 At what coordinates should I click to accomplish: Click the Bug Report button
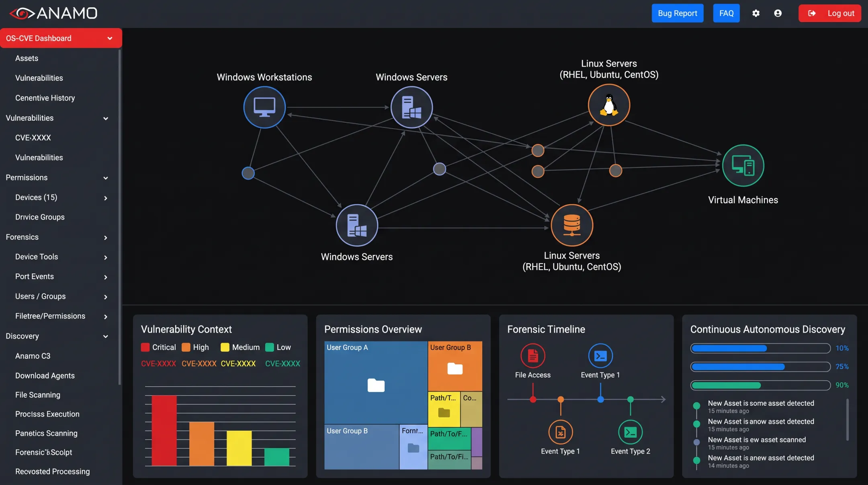(678, 13)
